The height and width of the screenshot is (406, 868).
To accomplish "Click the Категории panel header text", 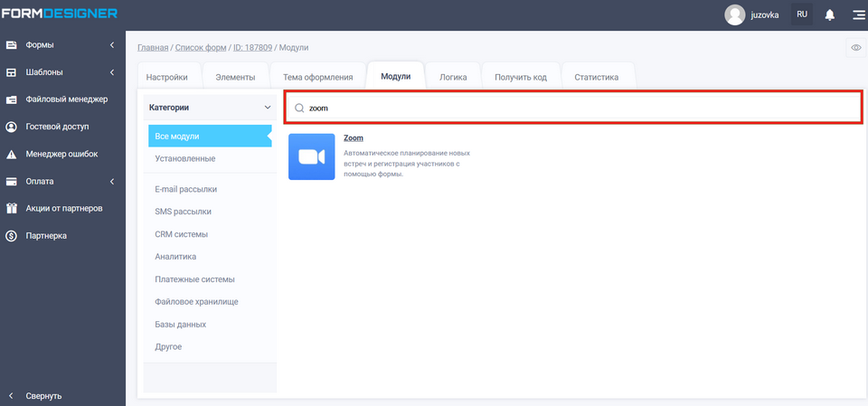I will [169, 108].
